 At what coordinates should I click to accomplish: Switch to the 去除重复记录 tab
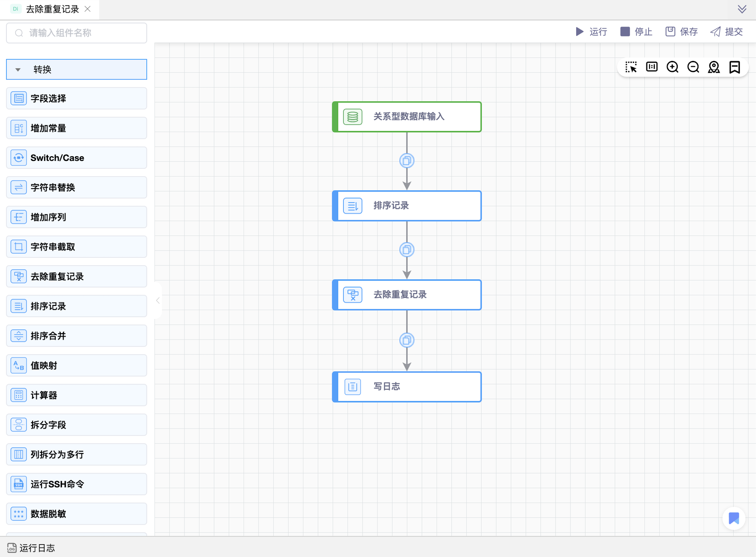[x=52, y=9]
